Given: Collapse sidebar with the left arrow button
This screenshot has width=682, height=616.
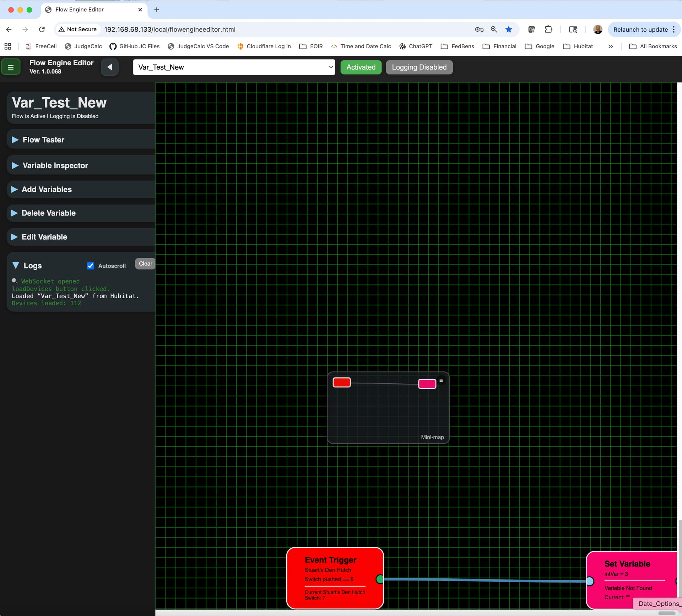Looking at the screenshot, I should click(x=109, y=67).
